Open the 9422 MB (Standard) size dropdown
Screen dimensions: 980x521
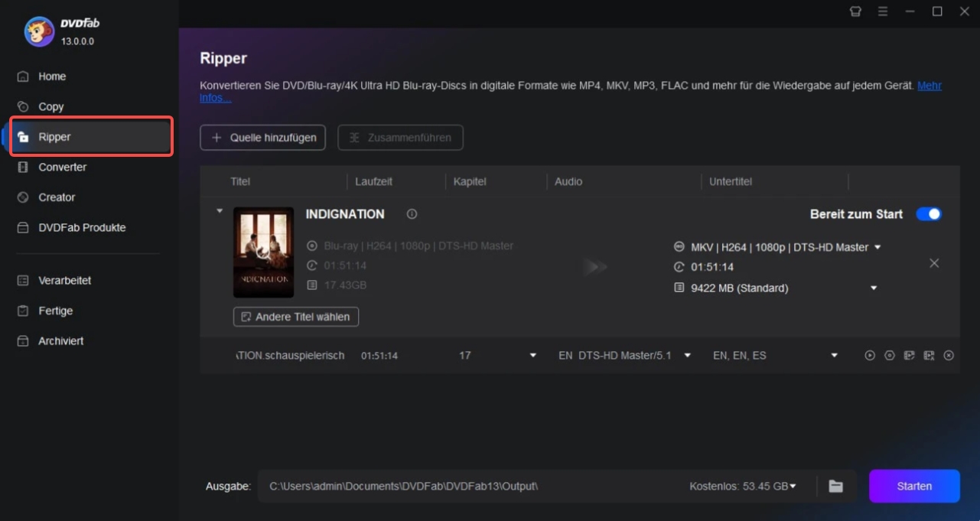pos(874,288)
